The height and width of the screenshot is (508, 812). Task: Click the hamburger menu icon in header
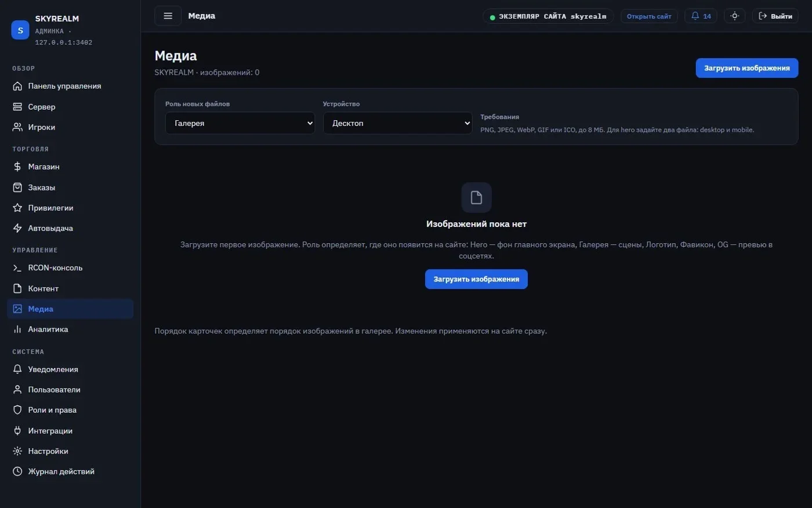click(168, 16)
